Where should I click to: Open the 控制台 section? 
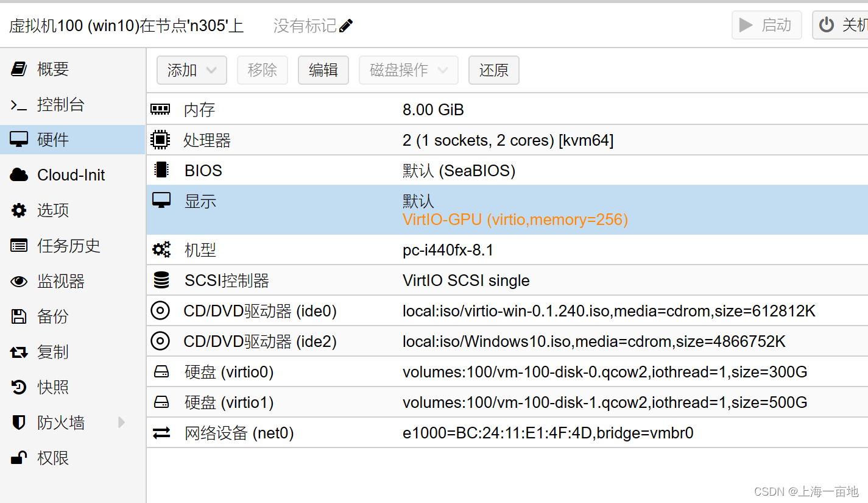tap(72, 104)
